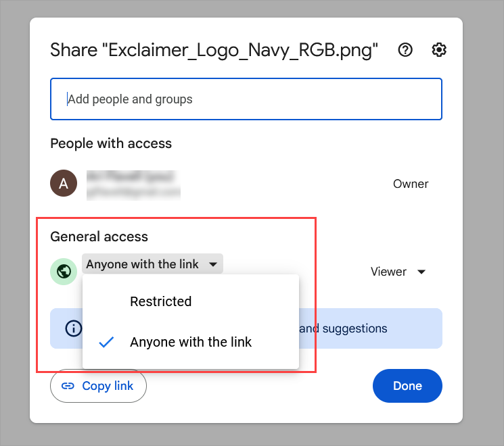
Task: Open the share settings gear icon
Action: (x=439, y=50)
